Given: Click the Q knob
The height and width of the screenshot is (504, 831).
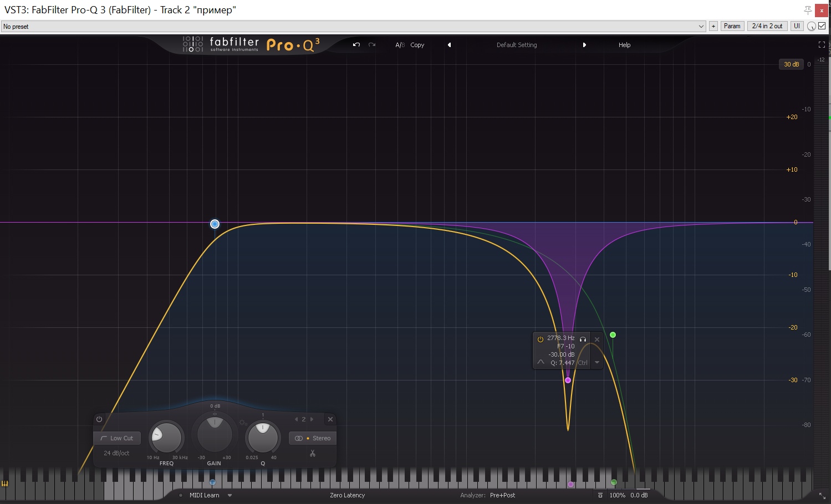Looking at the screenshot, I should [263, 438].
